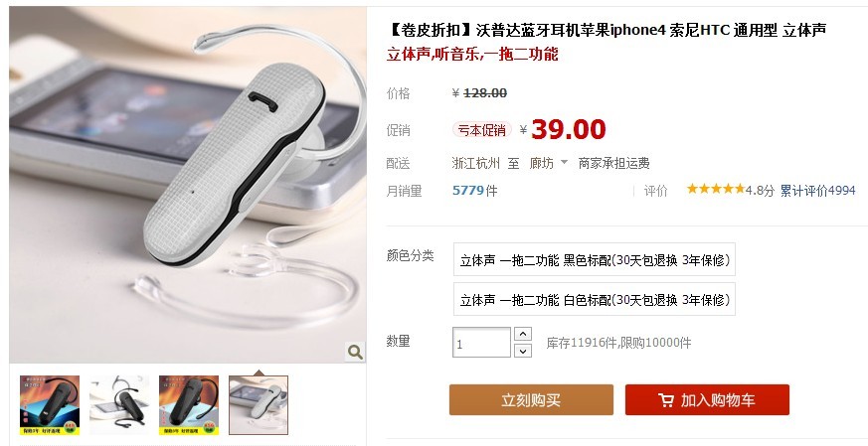Select first thumbnail with black headset on flames
Viewport: 868px width, 446px height.
point(50,405)
